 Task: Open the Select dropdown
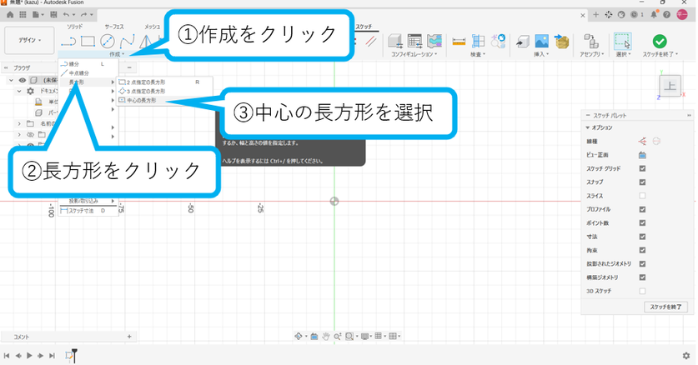(x=623, y=54)
